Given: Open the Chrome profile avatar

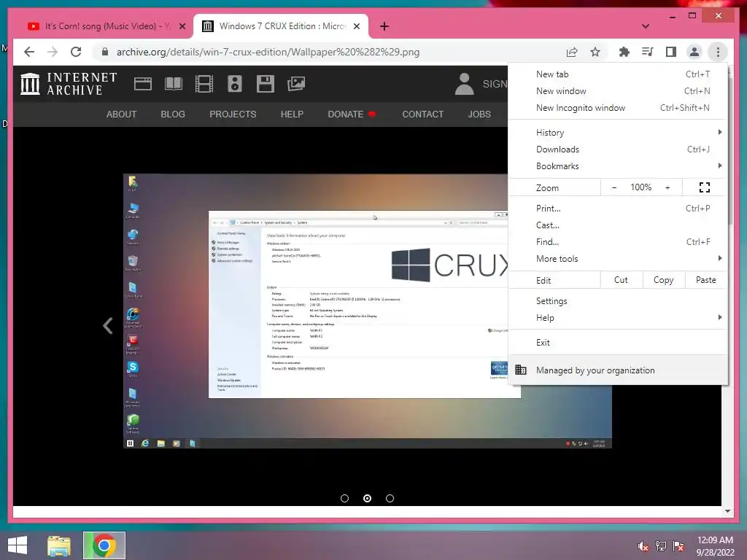Looking at the screenshot, I should pos(694,52).
